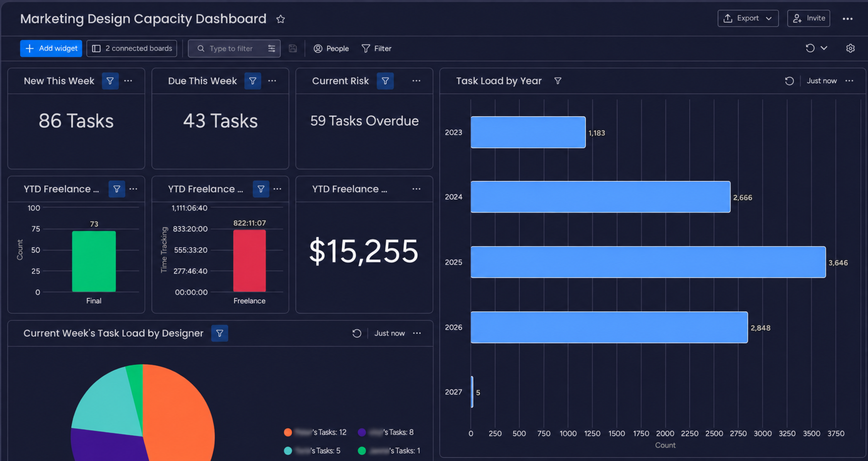Open Task Load by Designer widget options menu
This screenshot has height=461, width=868.
coord(417,333)
